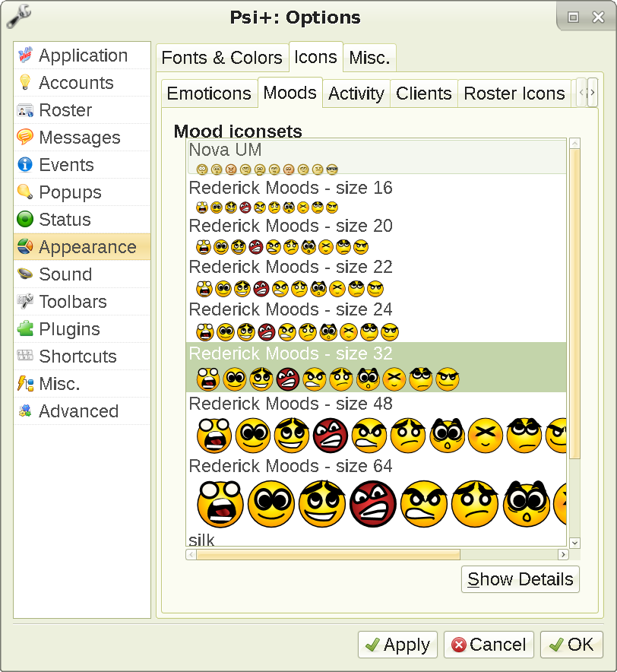Open Toolbars settings icon
Viewport: 617px width, 672px height.
click(x=24, y=301)
